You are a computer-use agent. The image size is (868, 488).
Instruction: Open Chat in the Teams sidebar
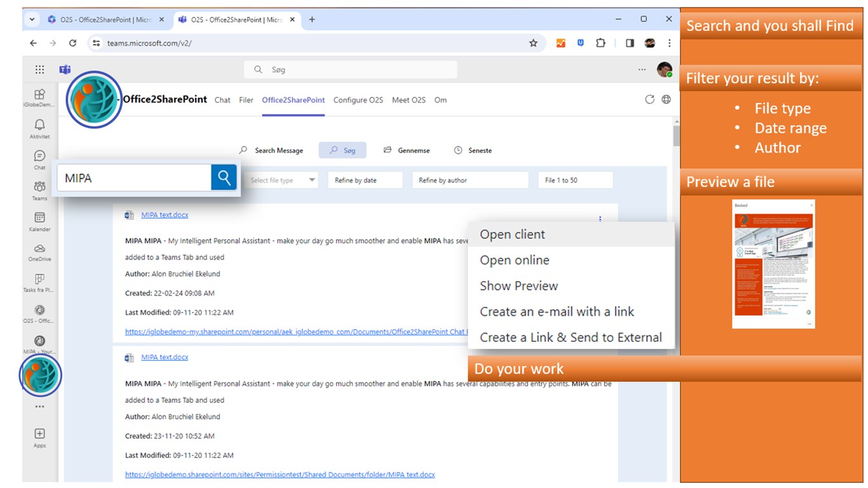39,159
